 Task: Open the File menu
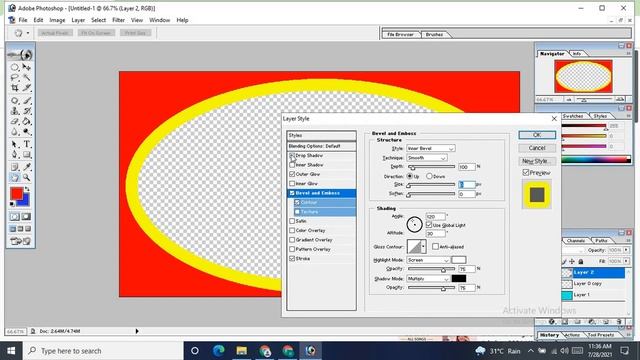[23, 20]
